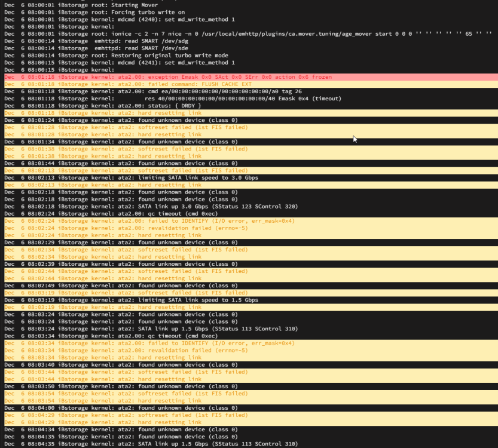498x448 pixels.
Task: Click the 08:02:24 "failed to IDENTIFY" line
Action: (251, 221)
